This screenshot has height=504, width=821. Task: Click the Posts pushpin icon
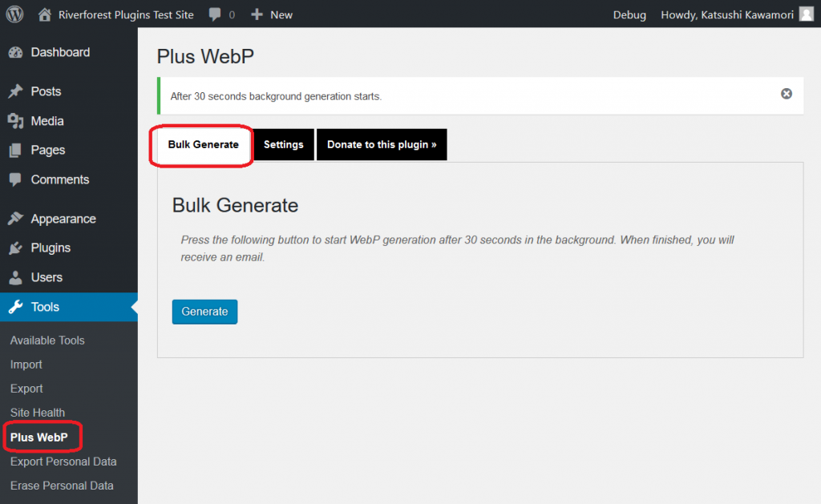(x=15, y=91)
